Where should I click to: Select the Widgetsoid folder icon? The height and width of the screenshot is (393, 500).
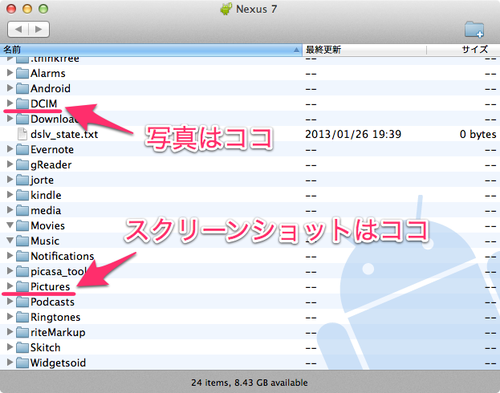point(22,363)
